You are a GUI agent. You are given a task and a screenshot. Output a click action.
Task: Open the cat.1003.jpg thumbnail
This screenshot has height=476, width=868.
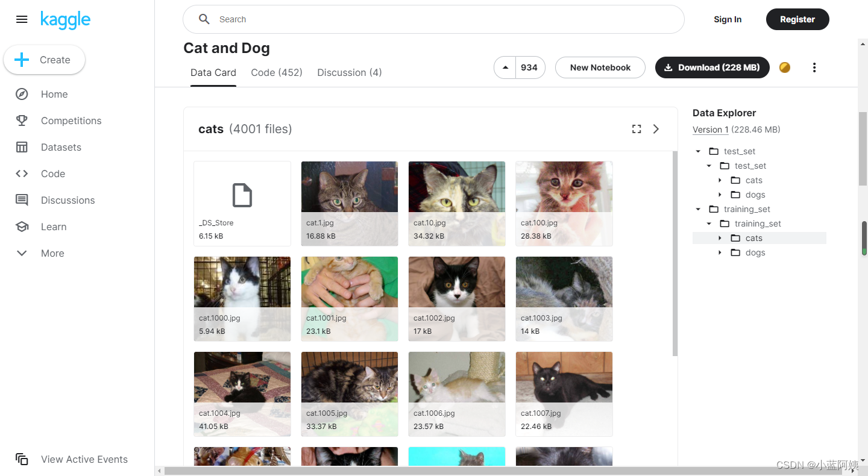click(564, 299)
